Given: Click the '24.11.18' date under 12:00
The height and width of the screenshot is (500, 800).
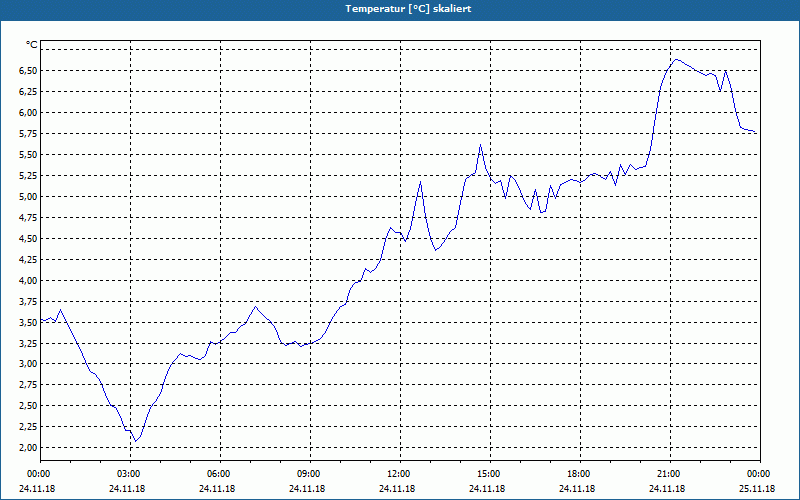Looking at the screenshot, I should pyautogui.click(x=397, y=489).
